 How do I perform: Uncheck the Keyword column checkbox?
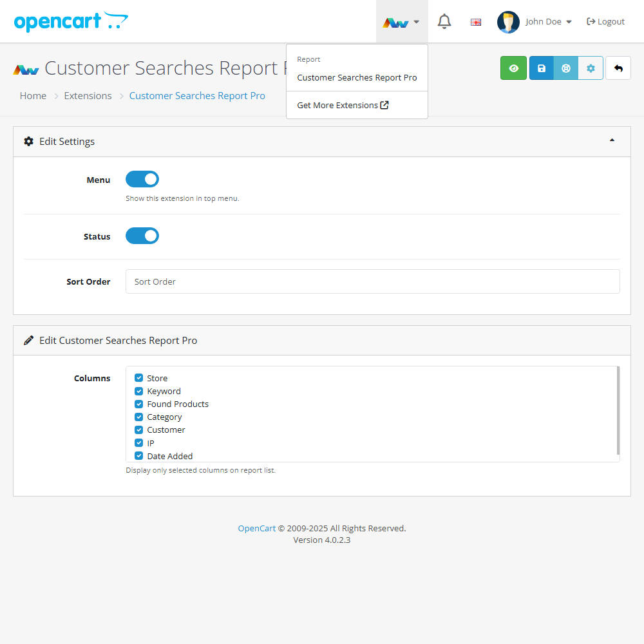pos(138,391)
